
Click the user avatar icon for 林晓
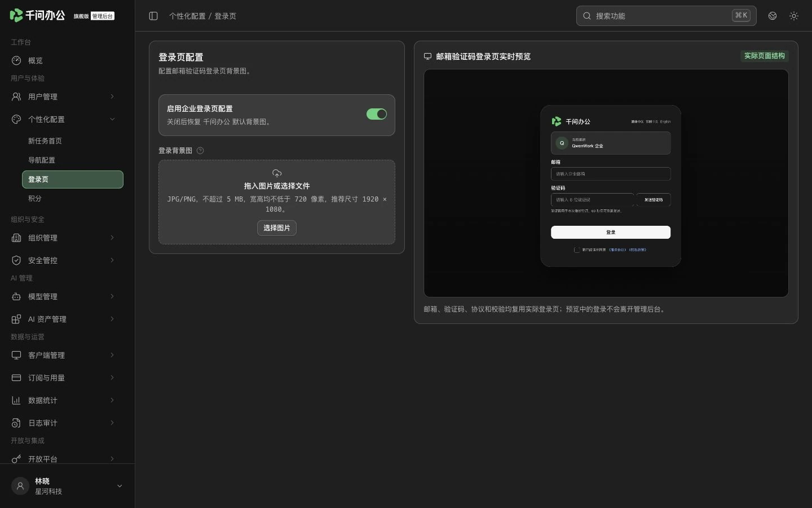click(x=20, y=486)
